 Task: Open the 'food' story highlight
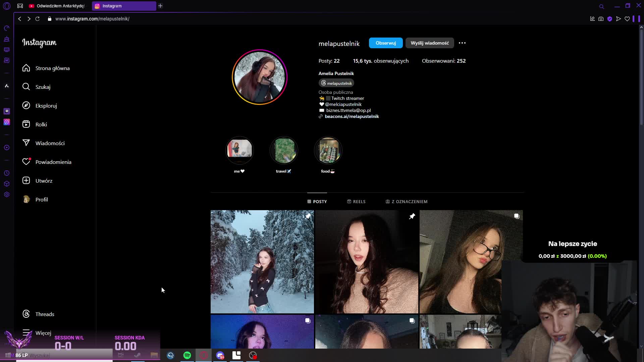point(328,150)
